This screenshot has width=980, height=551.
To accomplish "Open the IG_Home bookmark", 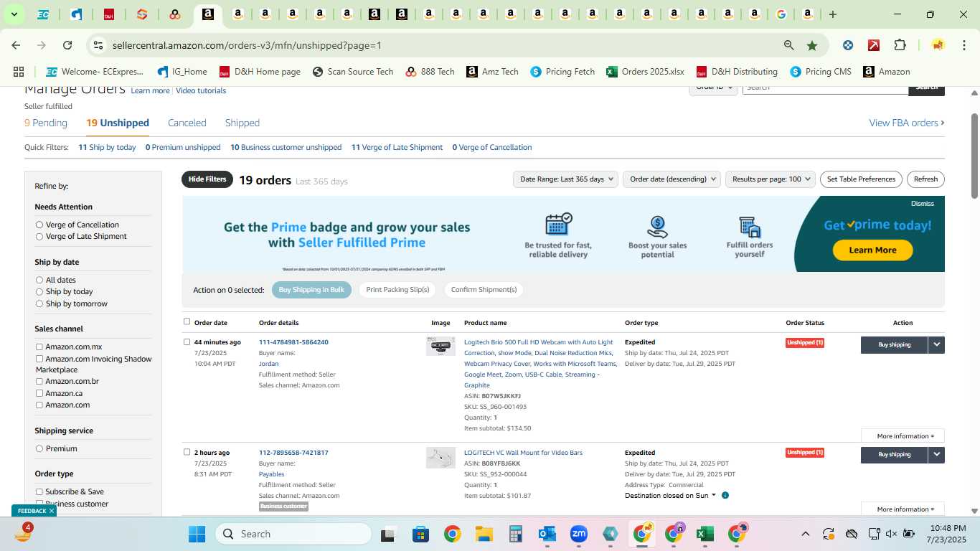I will click(182, 72).
